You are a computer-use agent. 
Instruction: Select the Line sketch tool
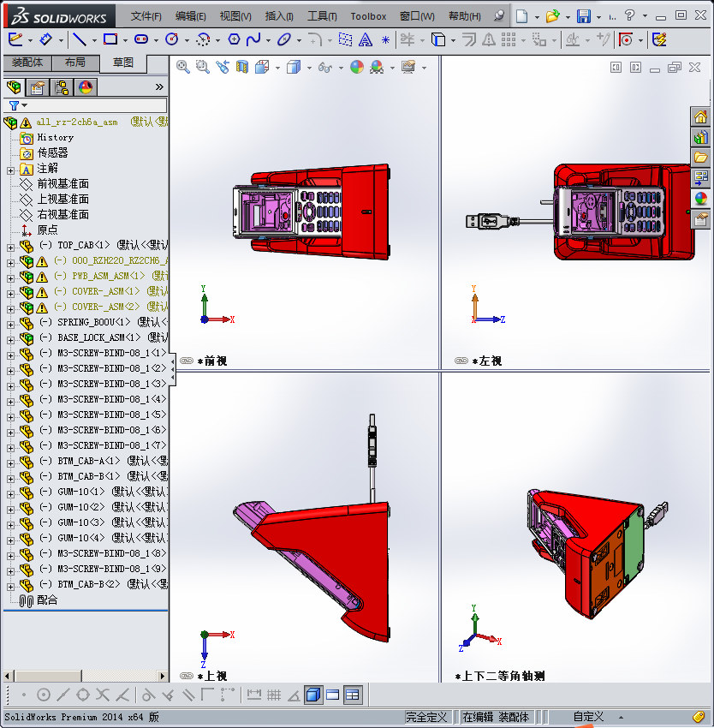pos(80,40)
